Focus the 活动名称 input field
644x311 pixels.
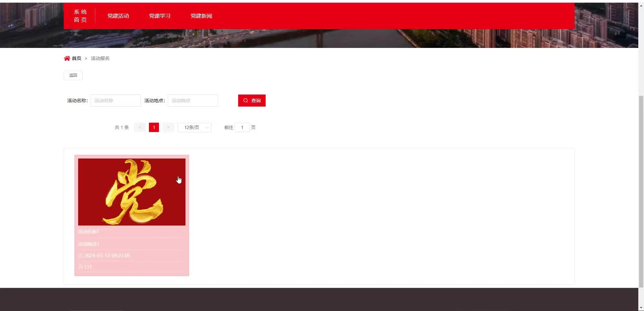(116, 101)
